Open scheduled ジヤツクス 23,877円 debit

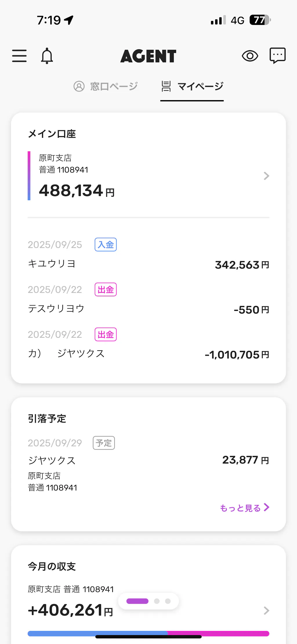point(148,460)
